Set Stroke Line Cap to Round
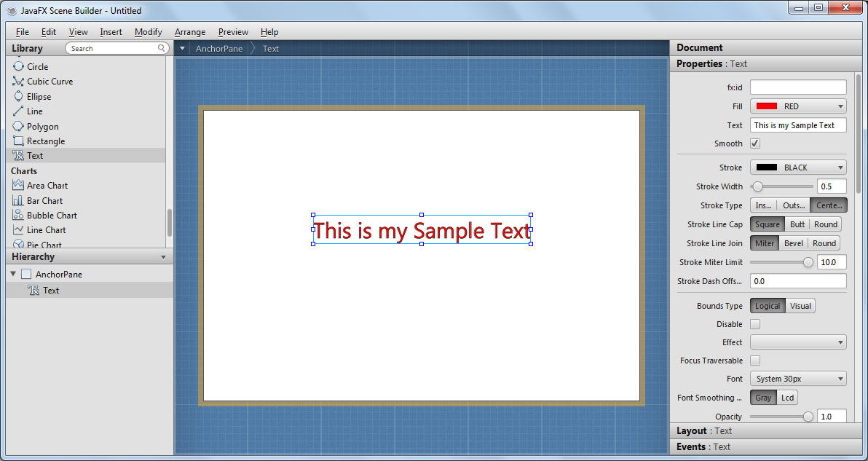 (x=826, y=224)
